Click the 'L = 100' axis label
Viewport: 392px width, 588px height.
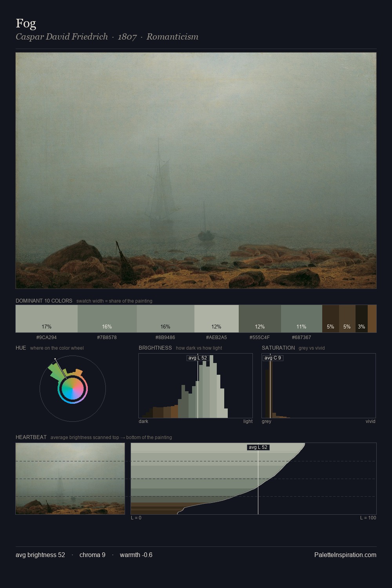click(368, 518)
